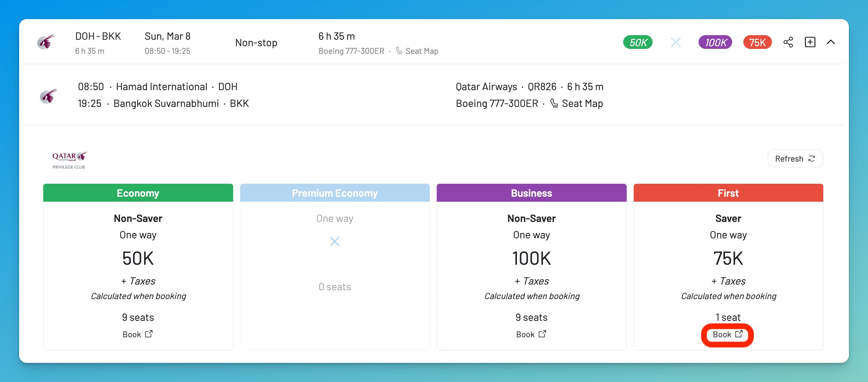
Task: Click the airline logo in flight detail row
Action: pos(47,95)
